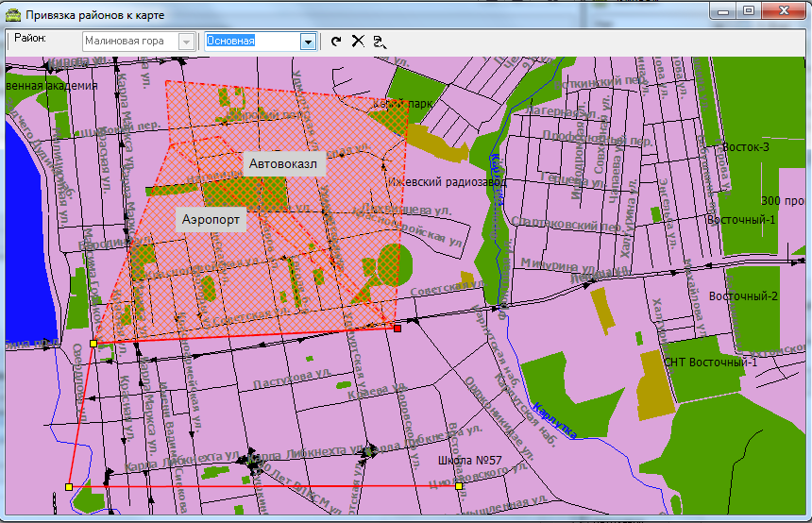Expand the Малиновая гора district combo box
The width and height of the screenshot is (812, 523).
(x=187, y=42)
